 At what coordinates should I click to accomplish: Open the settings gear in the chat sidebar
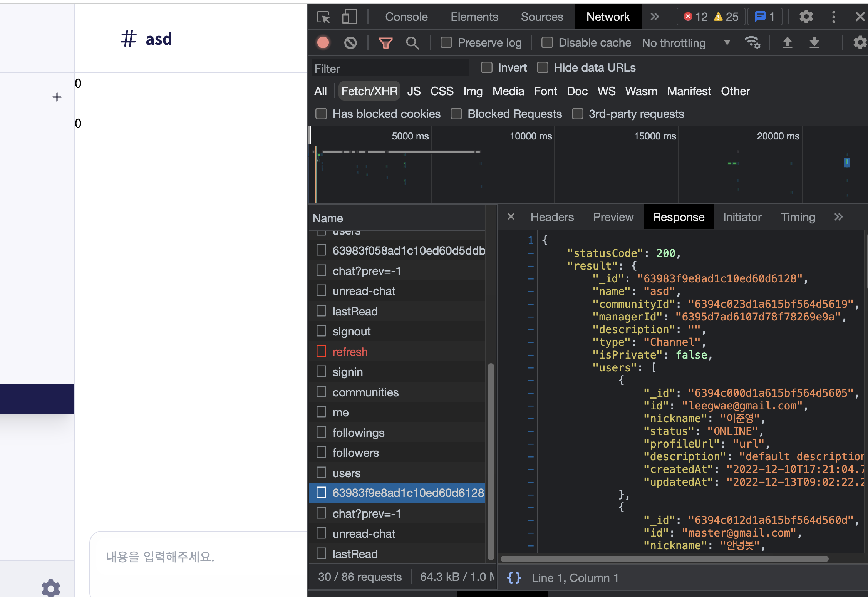coord(50,588)
